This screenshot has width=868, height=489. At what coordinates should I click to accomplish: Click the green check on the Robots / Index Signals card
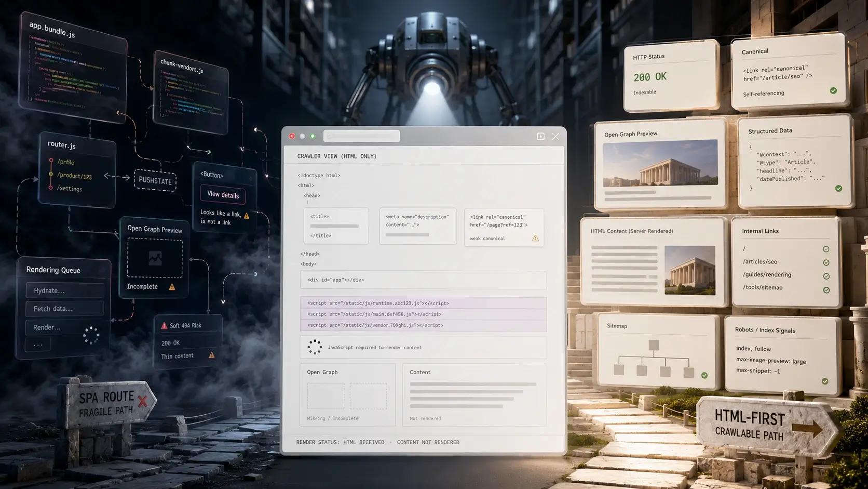[825, 381]
